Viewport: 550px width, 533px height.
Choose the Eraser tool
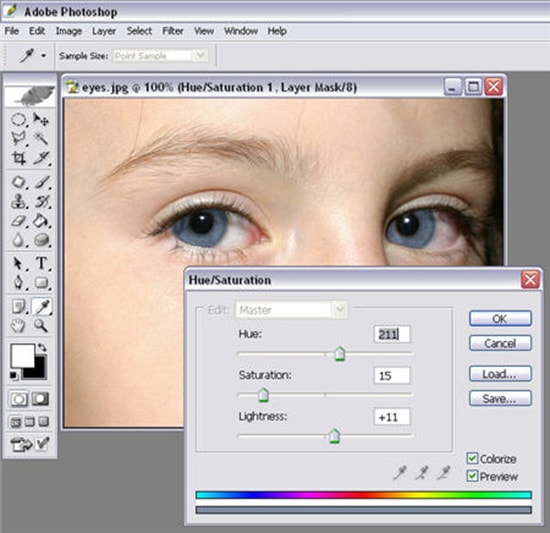19,221
